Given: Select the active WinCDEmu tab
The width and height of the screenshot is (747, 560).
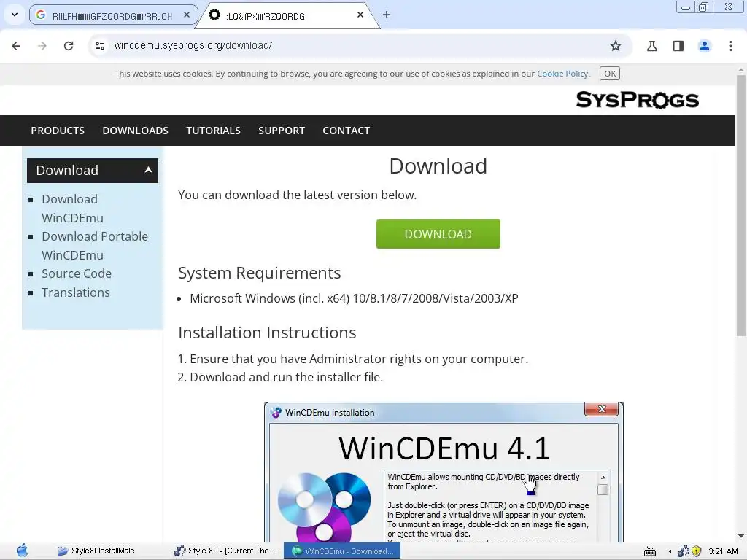Looking at the screenshot, I should (x=286, y=15).
